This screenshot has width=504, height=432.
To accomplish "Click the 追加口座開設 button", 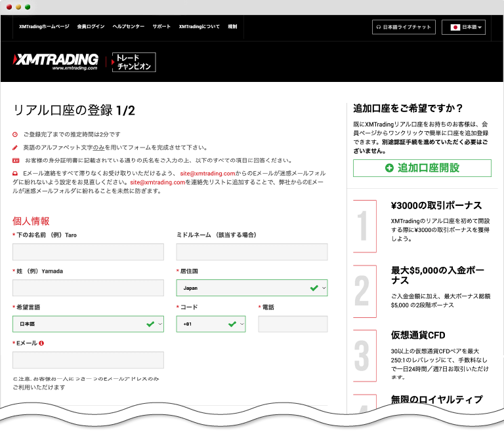I will click(422, 168).
